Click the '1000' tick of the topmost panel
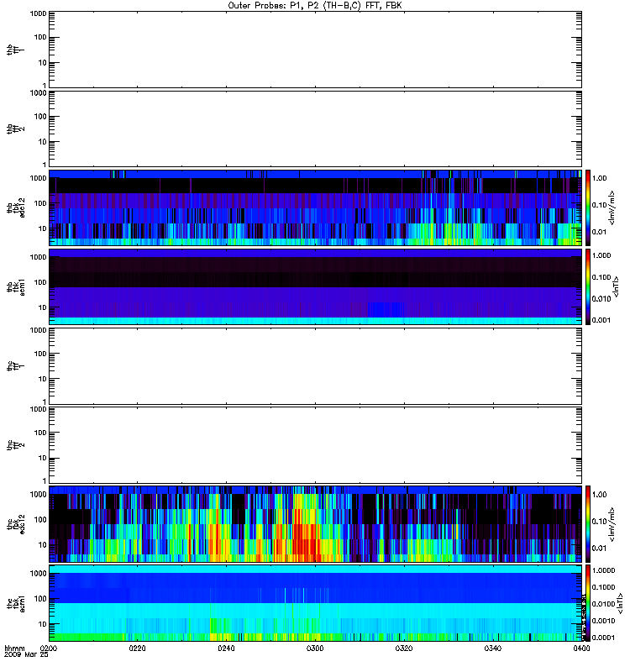 (x=38, y=13)
